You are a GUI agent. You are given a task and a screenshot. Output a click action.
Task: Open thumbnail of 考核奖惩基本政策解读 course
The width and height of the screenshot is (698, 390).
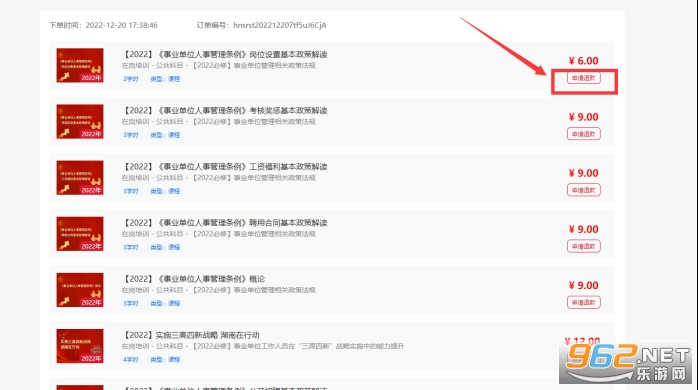(x=80, y=122)
